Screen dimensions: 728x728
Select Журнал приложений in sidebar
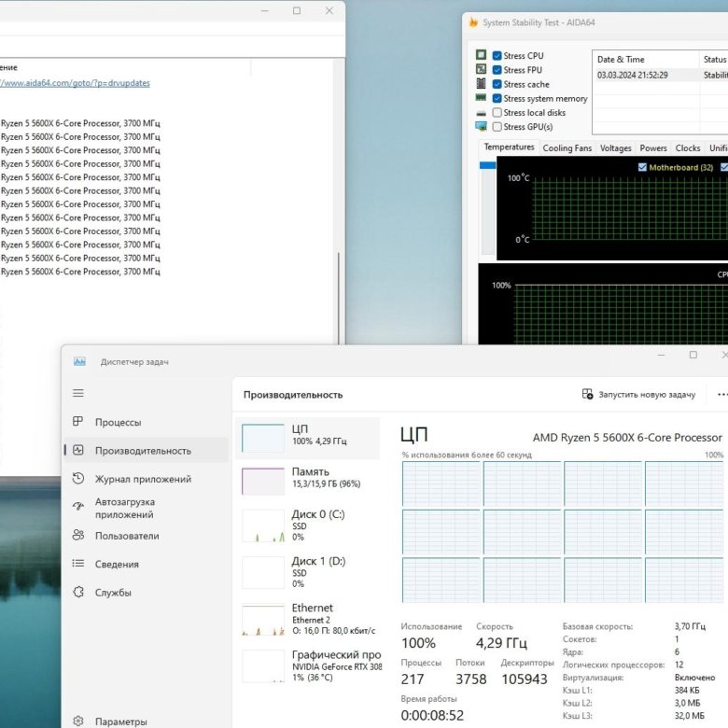[146, 479]
